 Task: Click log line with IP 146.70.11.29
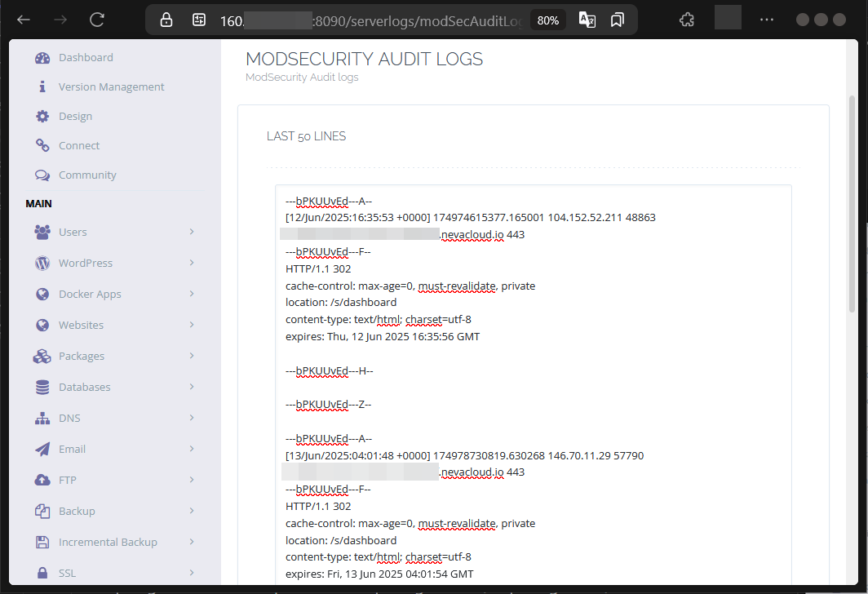click(464, 455)
